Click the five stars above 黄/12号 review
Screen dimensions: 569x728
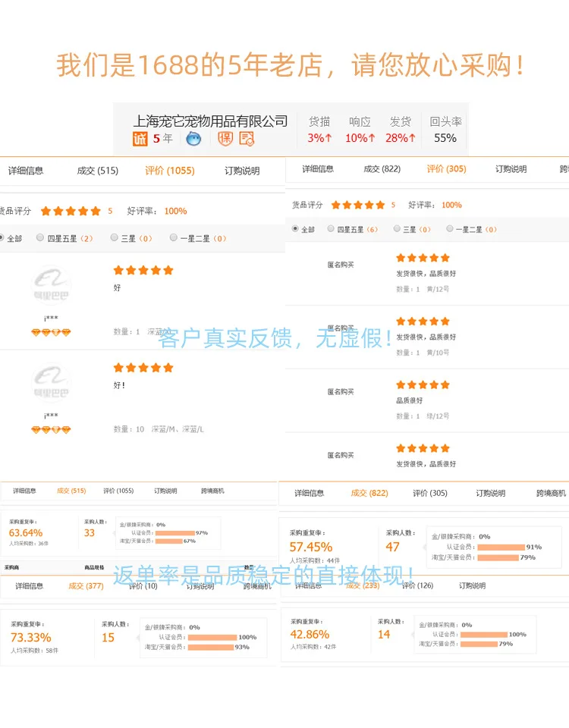[423, 258]
